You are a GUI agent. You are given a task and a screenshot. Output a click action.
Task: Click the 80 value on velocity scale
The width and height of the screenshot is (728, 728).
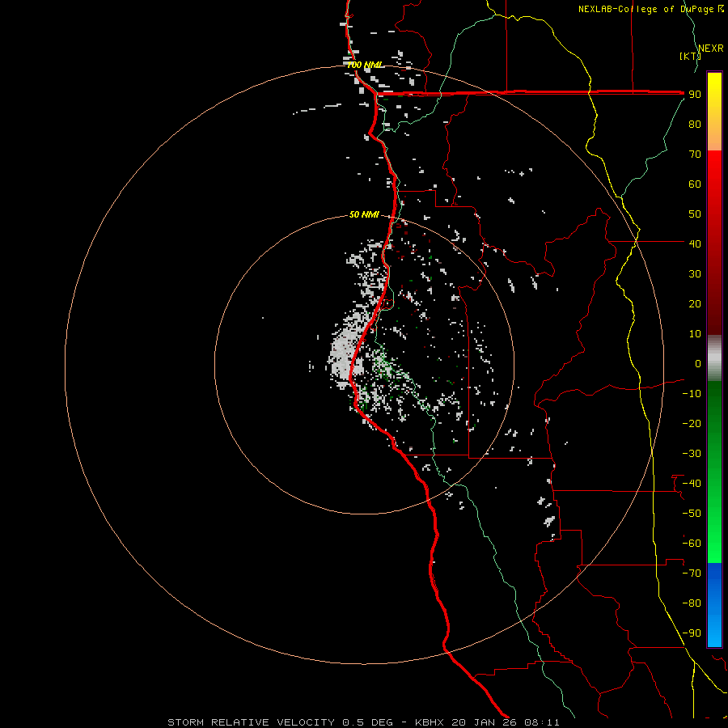coord(695,124)
